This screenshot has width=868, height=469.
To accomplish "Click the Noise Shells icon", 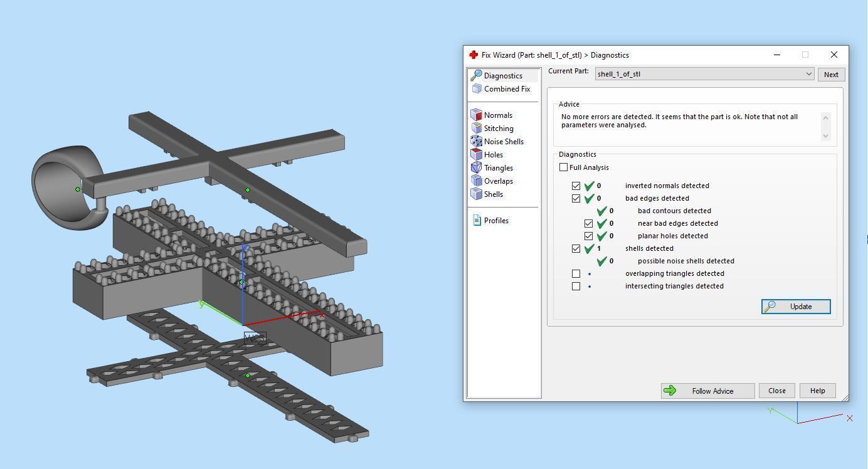I will pos(476,141).
